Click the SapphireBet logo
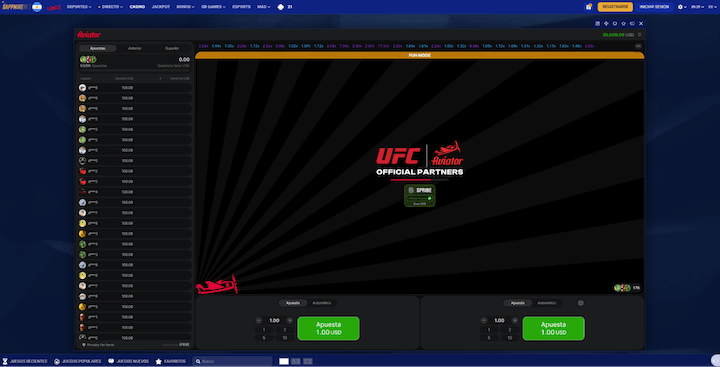This screenshot has height=367, width=720. click(x=16, y=7)
